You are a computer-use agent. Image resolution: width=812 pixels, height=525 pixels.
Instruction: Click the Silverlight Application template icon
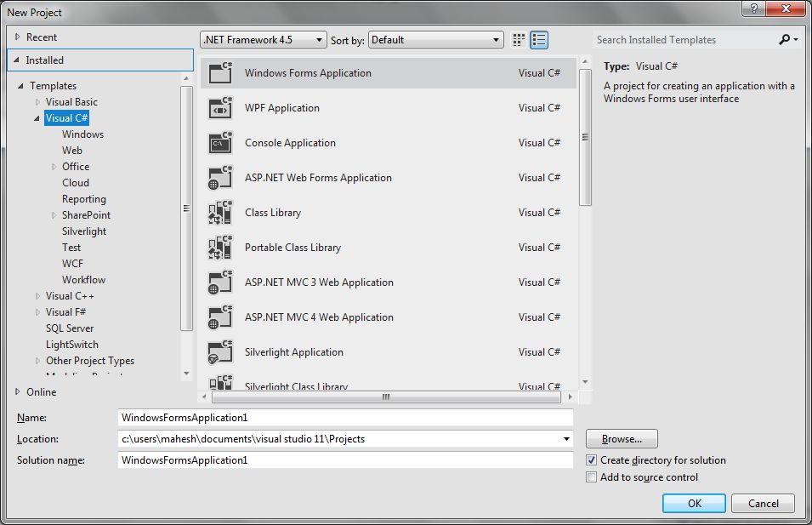pos(220,352)
